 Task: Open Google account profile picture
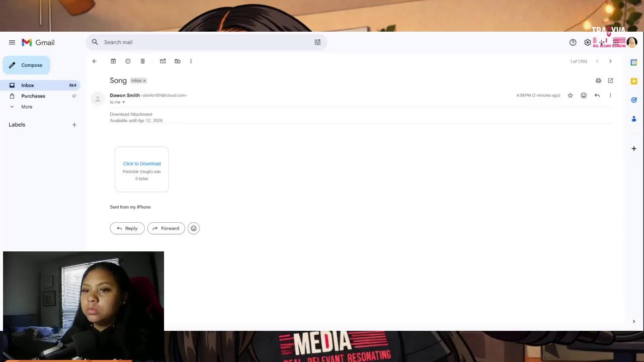[x=632, y=43]
